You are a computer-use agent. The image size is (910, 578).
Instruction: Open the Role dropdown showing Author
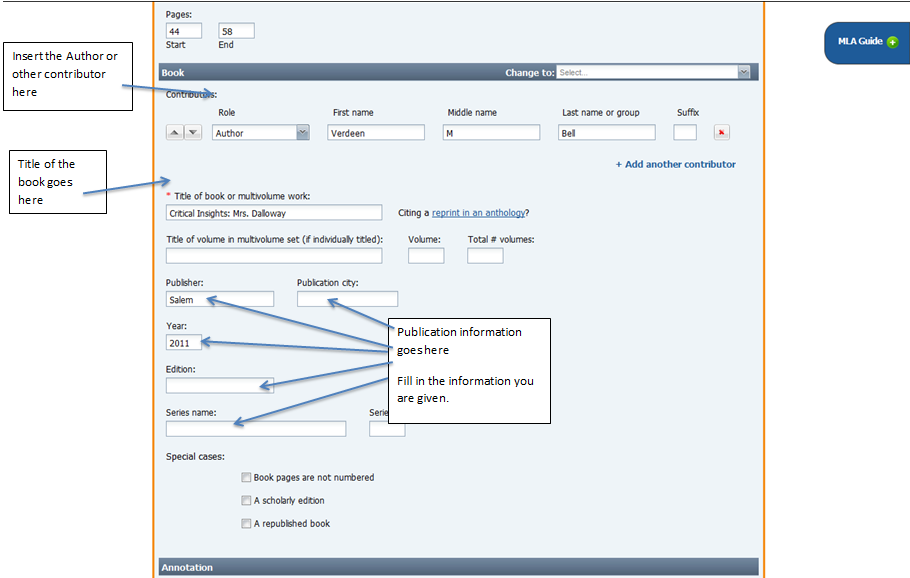[260, 131]
